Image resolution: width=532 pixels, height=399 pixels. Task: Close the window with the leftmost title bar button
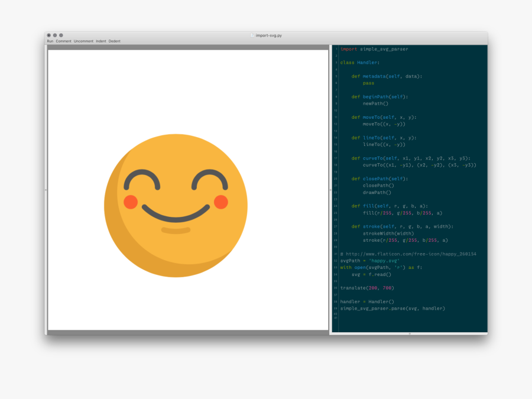click(49, 35)
